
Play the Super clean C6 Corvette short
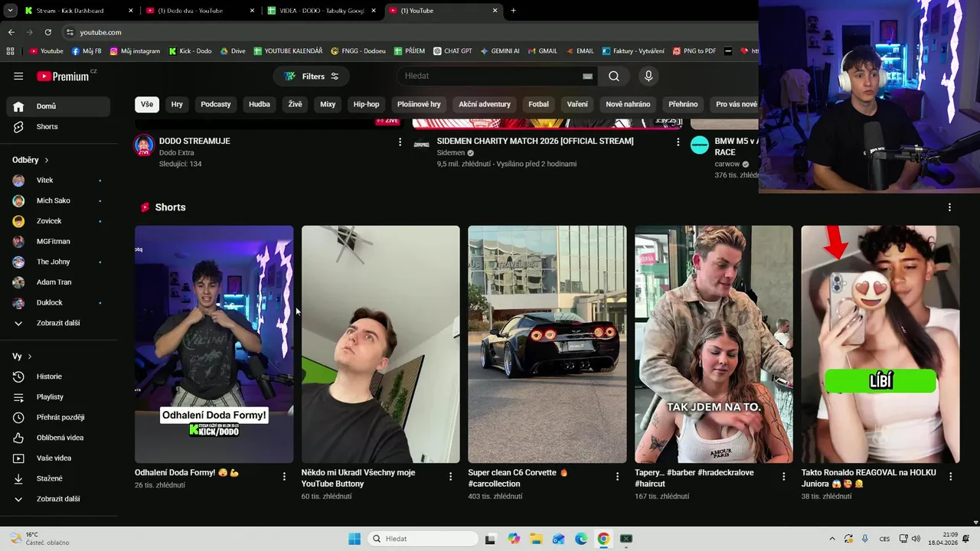[x=547, y=344]
